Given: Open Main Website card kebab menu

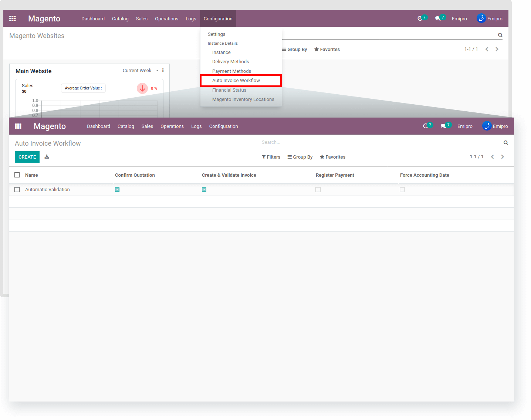Looking at the screenshot, I should pos(163,70).
